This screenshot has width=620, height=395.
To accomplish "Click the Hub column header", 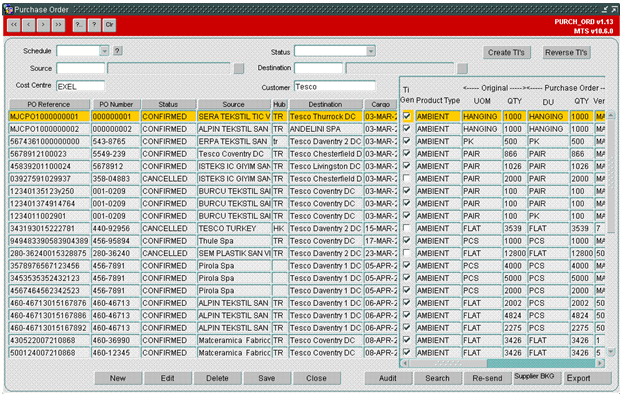I will tap(280, 104).
